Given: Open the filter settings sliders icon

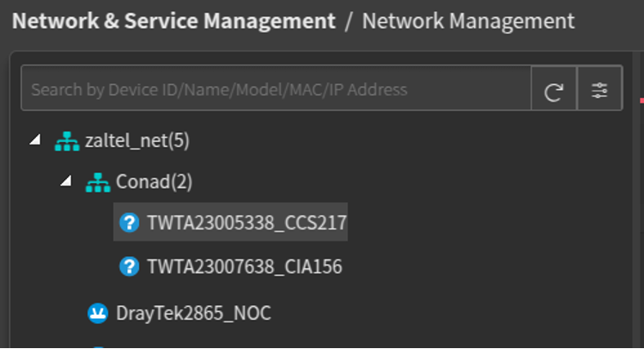Looking at the screenshot, I should 599,90.
